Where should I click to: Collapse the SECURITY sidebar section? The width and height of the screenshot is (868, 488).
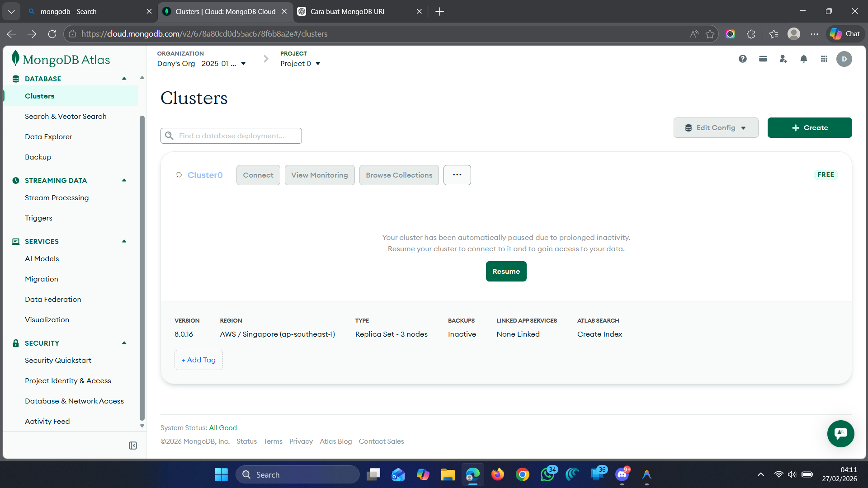coord(124,343)
